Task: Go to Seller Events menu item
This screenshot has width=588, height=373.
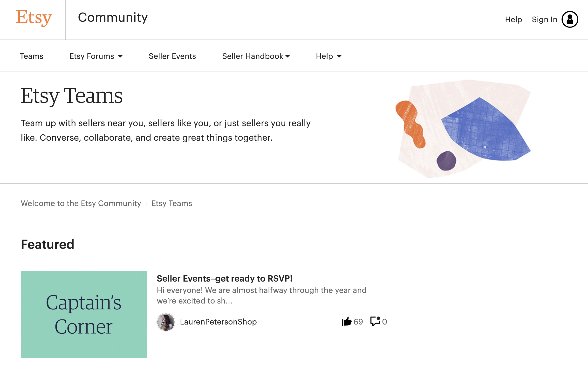Action: pyautogui.click(x=172, y=56)
